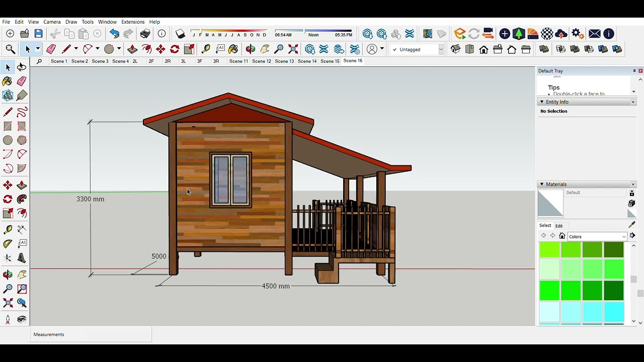Open the Draw menu

(71, 22)
